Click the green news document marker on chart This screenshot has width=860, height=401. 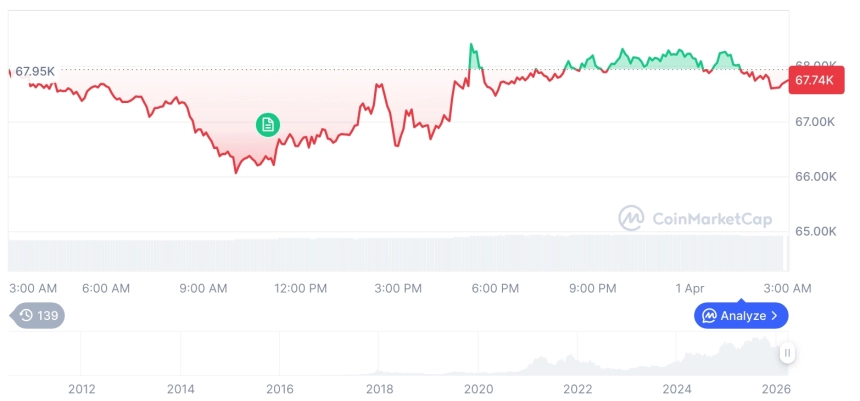267,125
